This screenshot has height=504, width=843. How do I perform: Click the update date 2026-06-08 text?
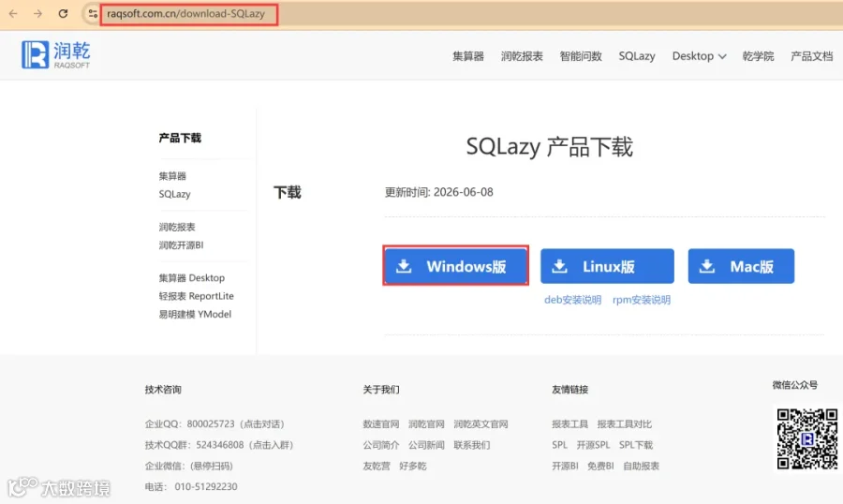coord(463,192)
